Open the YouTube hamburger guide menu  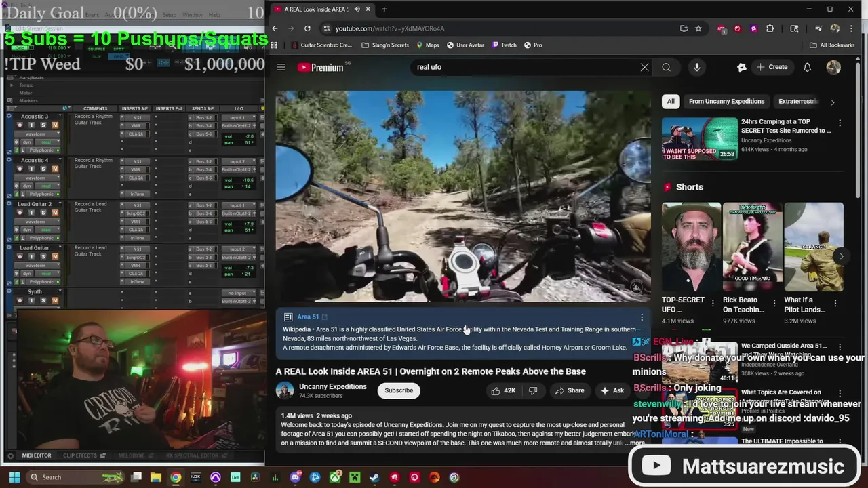click(x=281, y=67)
